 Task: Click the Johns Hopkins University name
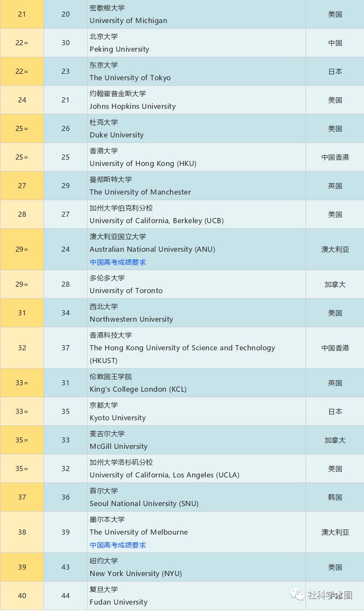(x=132, y=106)
